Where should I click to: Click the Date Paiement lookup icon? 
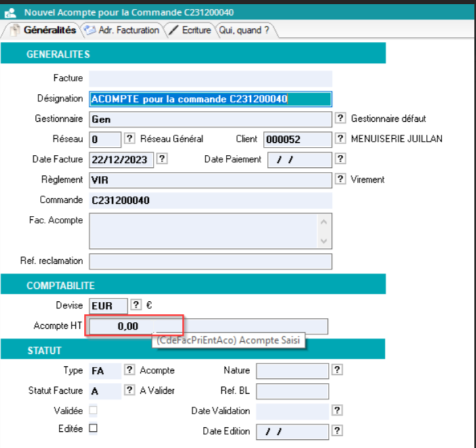coord(340,159)
